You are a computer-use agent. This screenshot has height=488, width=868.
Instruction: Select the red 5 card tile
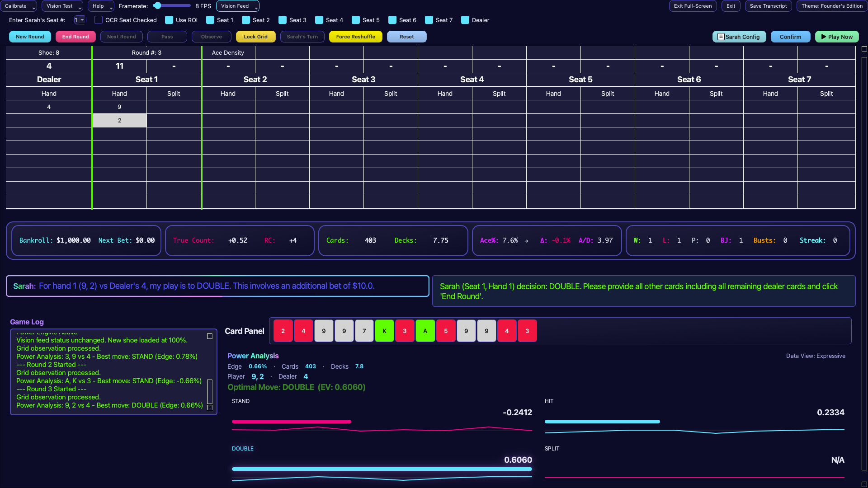[x=445, y=330]
